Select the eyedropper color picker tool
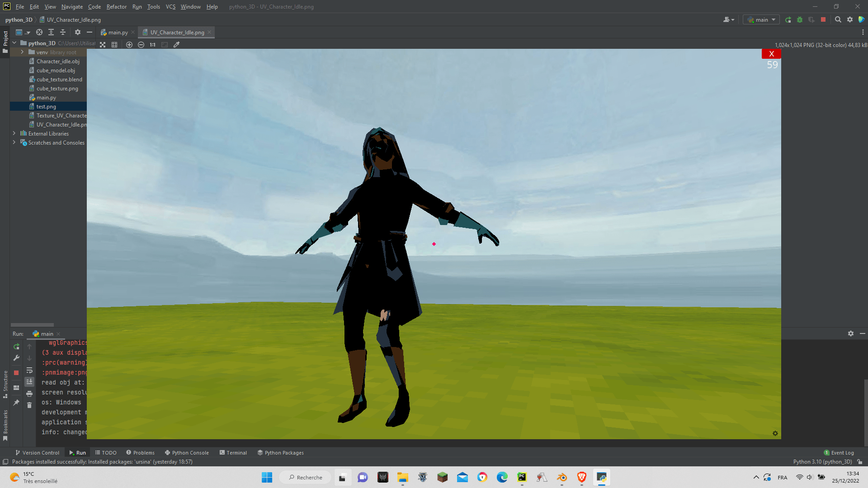Viewport: 868px width, 488px height. (x=176, y=44)
